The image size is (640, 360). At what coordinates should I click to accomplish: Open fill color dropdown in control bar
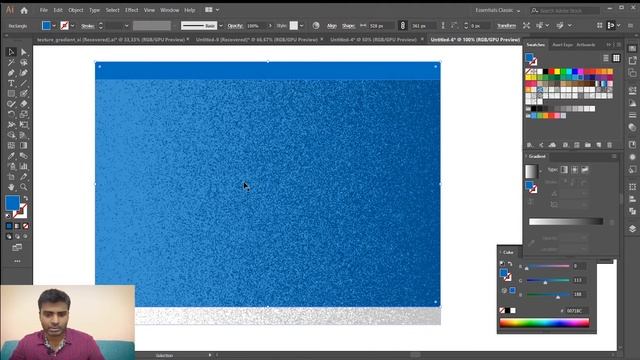coord(54,26)
